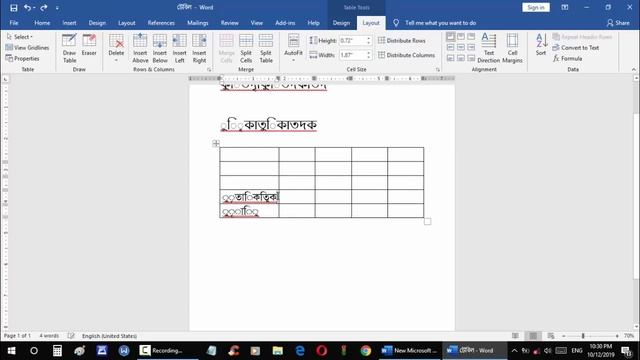Image resolution: width=640 pixels, height=360 pixels.
Task: Click the row Height input field
Action: [x=352, y=41]
